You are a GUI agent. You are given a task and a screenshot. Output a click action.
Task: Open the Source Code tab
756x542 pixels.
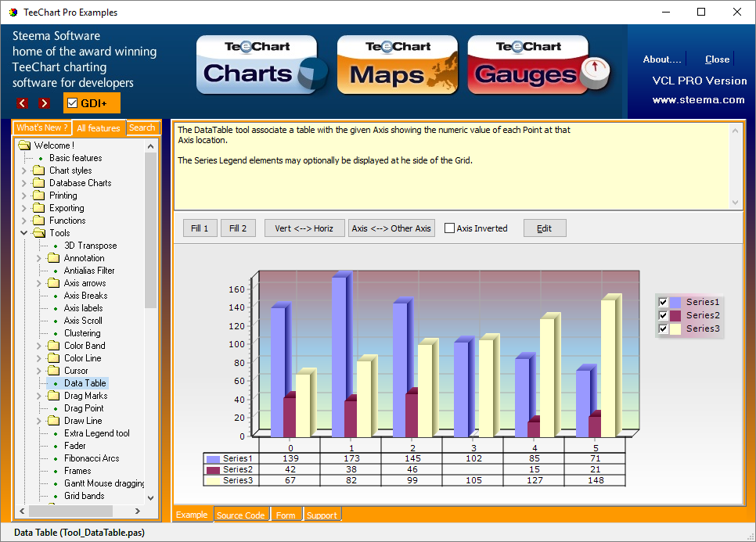coord(240,515)
